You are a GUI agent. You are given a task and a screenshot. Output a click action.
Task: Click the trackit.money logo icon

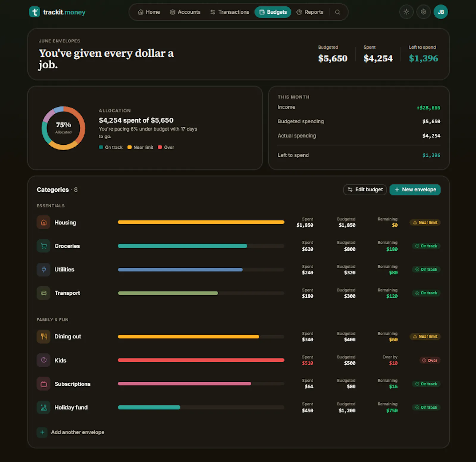pos(35,12)
